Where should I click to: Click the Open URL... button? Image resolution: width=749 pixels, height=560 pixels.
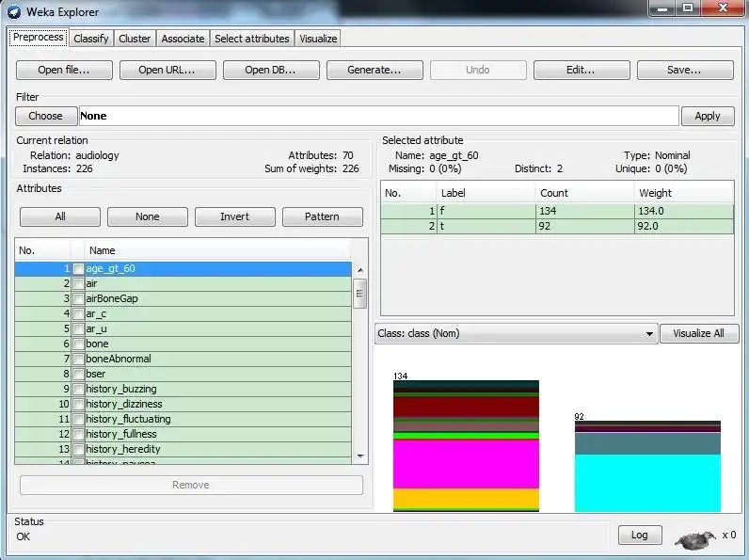(167, 70)
